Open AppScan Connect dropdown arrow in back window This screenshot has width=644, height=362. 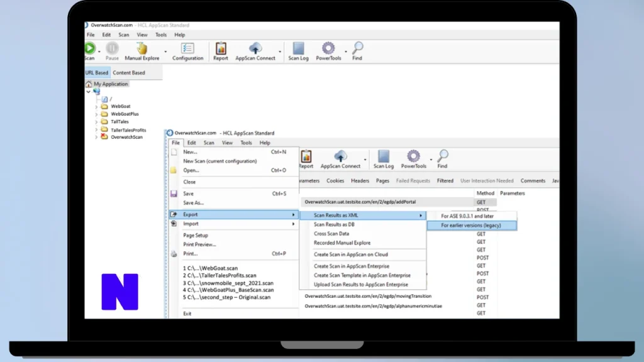280,52
